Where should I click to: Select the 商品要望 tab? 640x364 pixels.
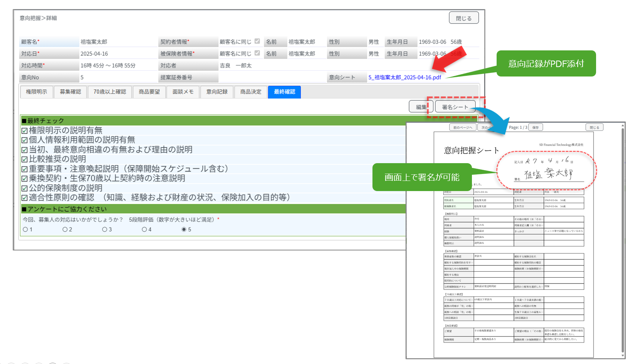point(149,92)
